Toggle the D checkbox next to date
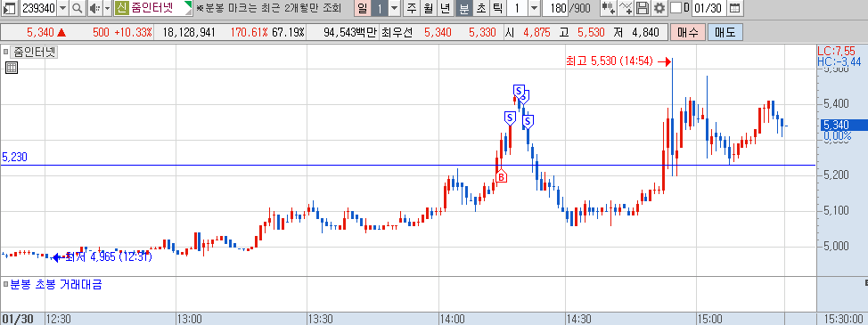The height and width of the screenshot is (325, 868). (x=676, y=8)
